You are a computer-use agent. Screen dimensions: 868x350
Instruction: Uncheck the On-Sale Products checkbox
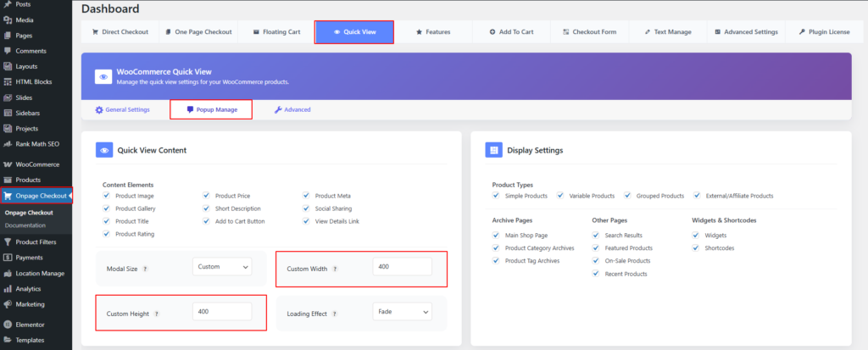[597, 261]
